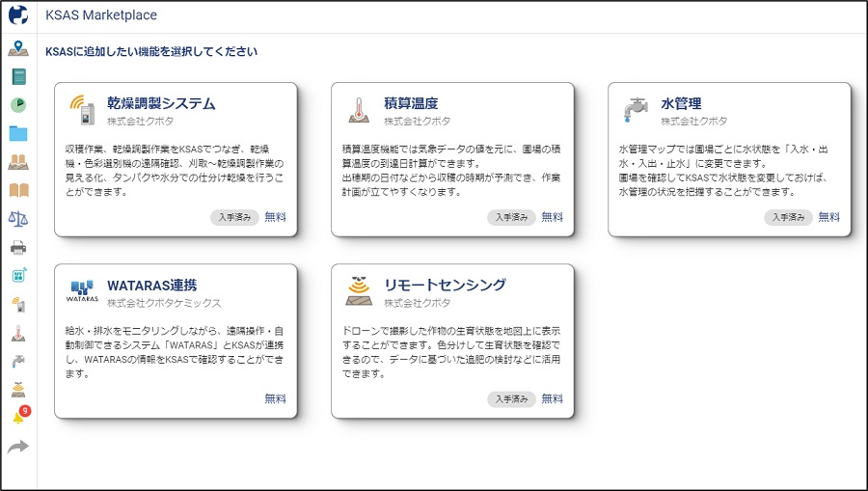Viewport: 868px width, 491px height.
Task: Click the faucet icon on 水管理 card
Action: pos(635,110)
